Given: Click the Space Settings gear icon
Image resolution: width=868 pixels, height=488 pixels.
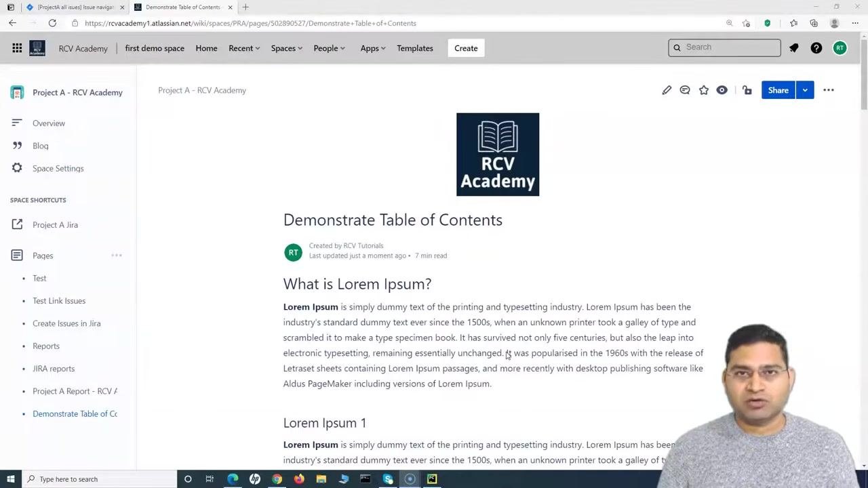Looking at the screenshot, I should (17, 168).
